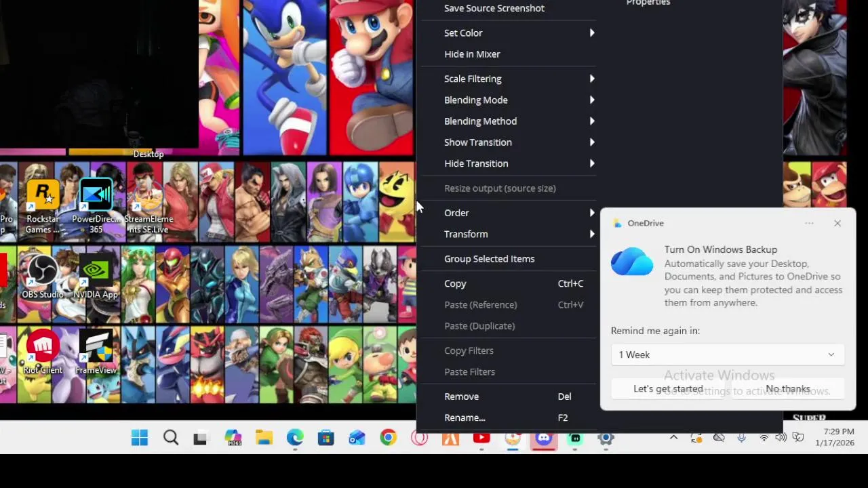Expand the Scale Filtering submenu arrow
Screen dimensions: 868x488
point(592,79)
